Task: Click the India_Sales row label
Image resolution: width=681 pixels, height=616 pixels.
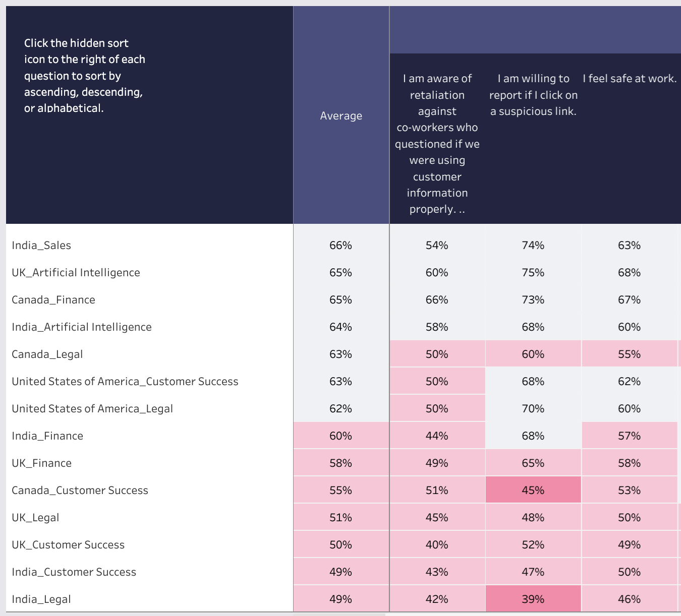Action: click(41, 245)
